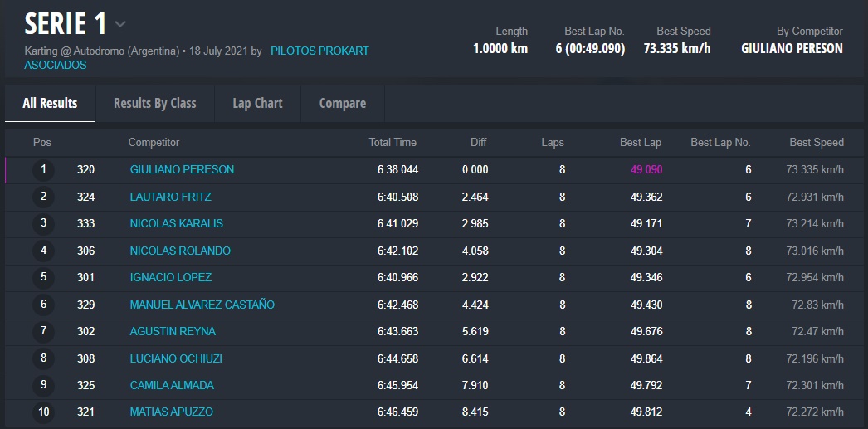This screenshot has height=429, width=868.
Task: Open GIULIANO PERESON competitor link
Action: (182, 169)
